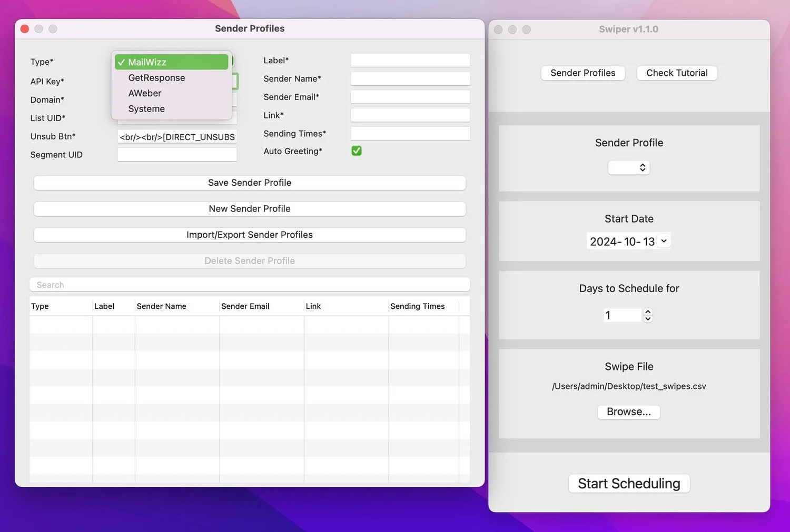This screenshot has height=532, width=790.
Task: Focus the Sender Name text field
Action: (x=410, y=79)
